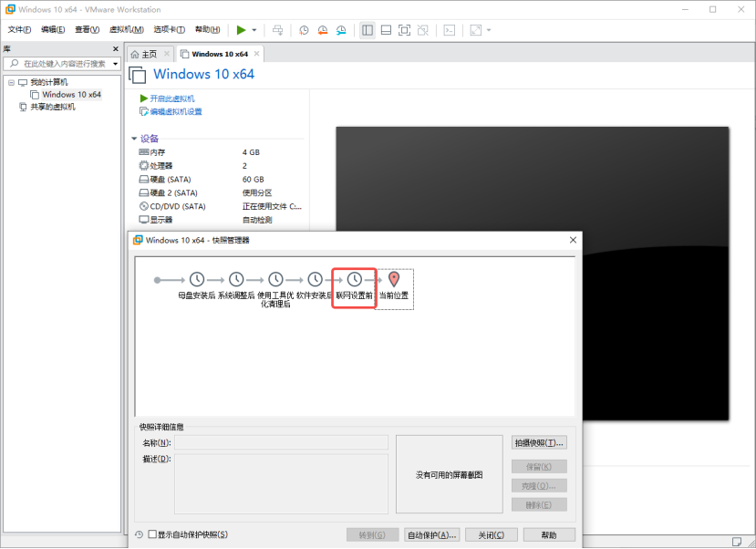Click the 帮助 button in snapshot manager
756x549 pixels.
click(x=549, y=535)
